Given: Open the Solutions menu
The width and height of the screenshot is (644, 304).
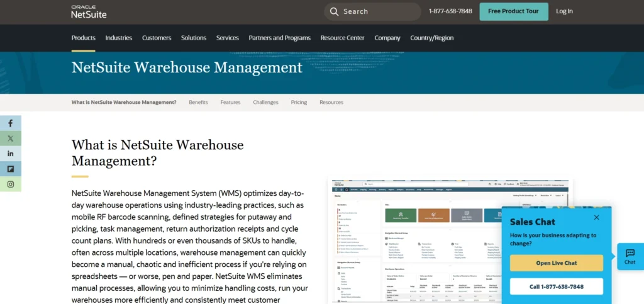Looking at the screenshot, I should pos(194,38).
